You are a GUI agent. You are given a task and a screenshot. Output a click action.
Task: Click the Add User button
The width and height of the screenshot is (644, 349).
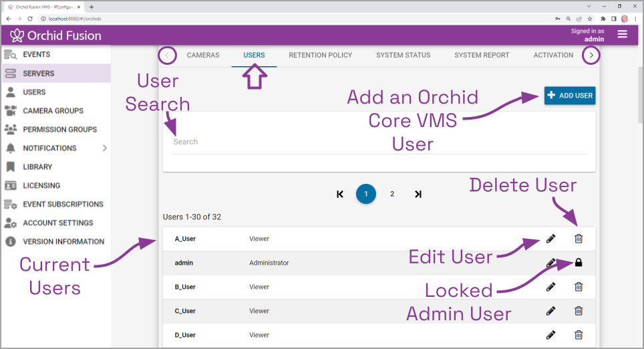tap(569, 96)
